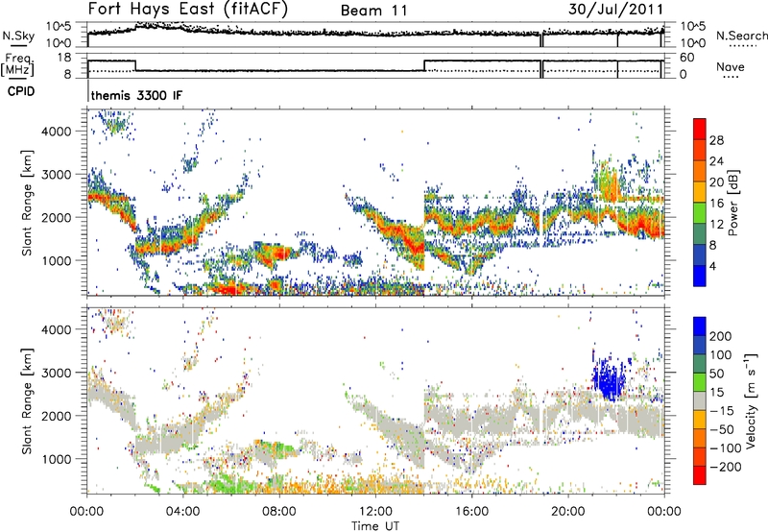Click the '60' tick on the Nave axis

point(687,58)
